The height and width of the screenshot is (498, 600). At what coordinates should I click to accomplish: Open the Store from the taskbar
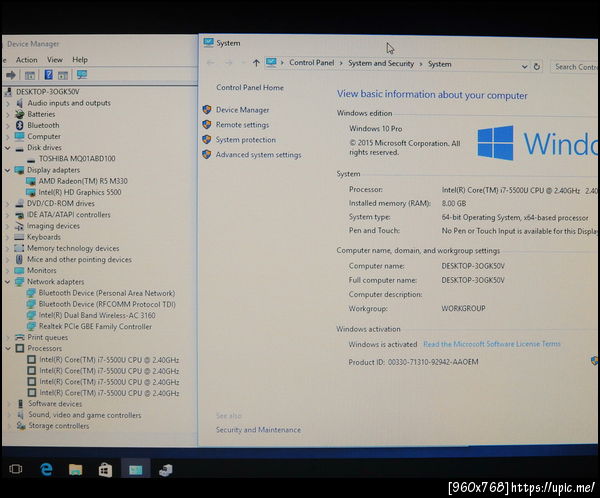(x=105, y=470)
